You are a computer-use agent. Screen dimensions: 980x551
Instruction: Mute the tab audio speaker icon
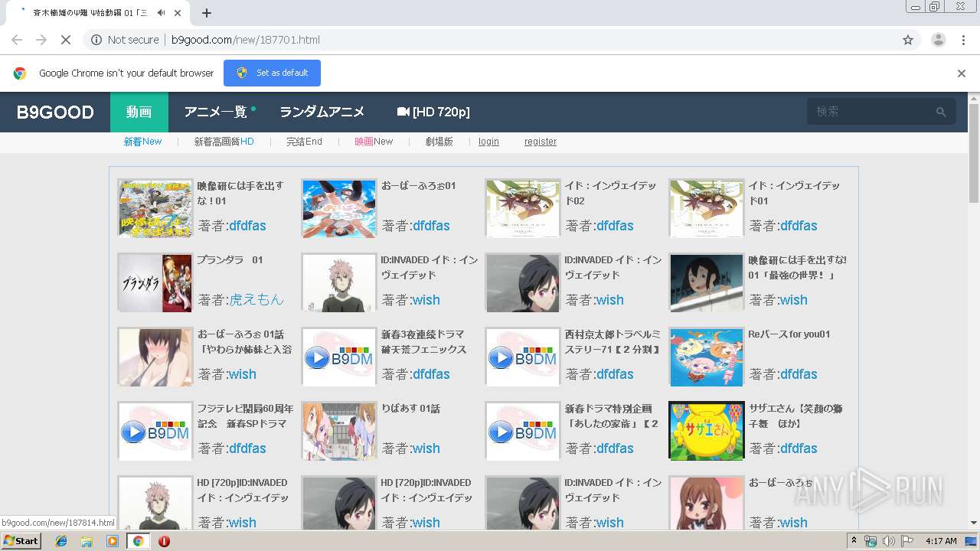point(161,13)
